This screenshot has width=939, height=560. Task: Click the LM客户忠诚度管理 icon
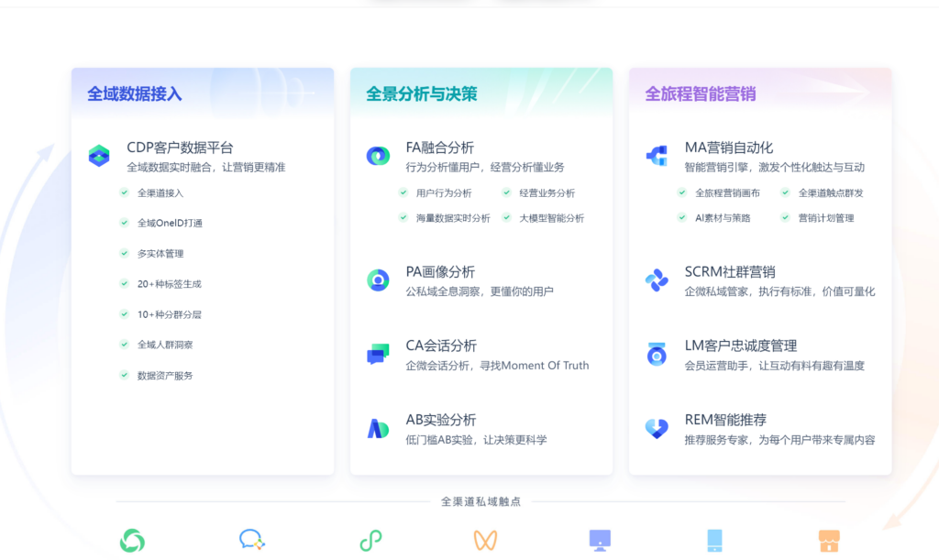(x=657, y=355)
